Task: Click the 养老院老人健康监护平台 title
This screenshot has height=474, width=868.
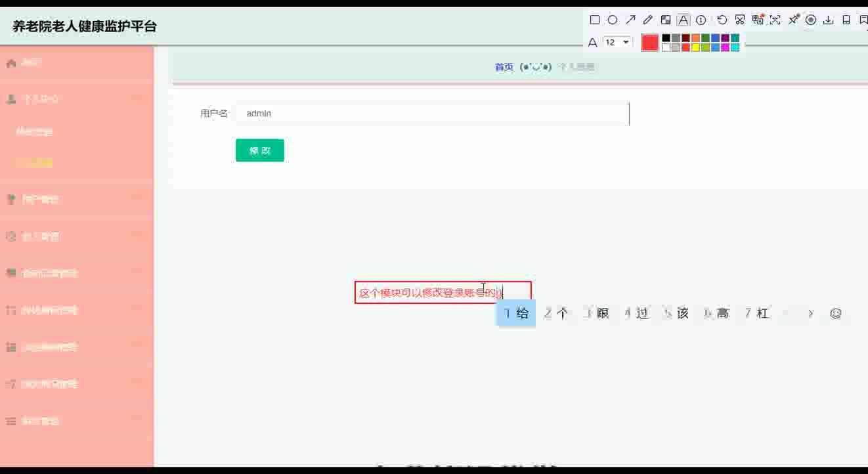Action: (x=85, y=26)
